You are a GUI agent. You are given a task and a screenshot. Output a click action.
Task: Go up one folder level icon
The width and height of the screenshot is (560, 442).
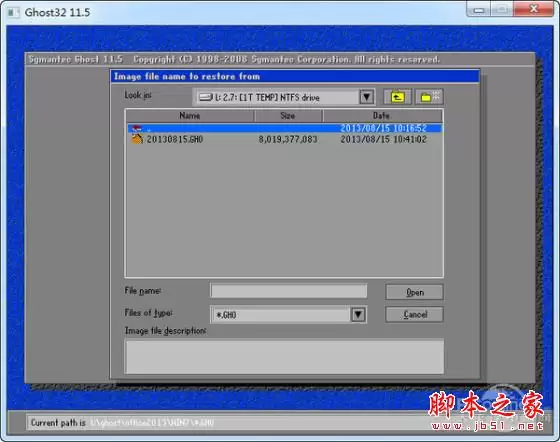398,97
